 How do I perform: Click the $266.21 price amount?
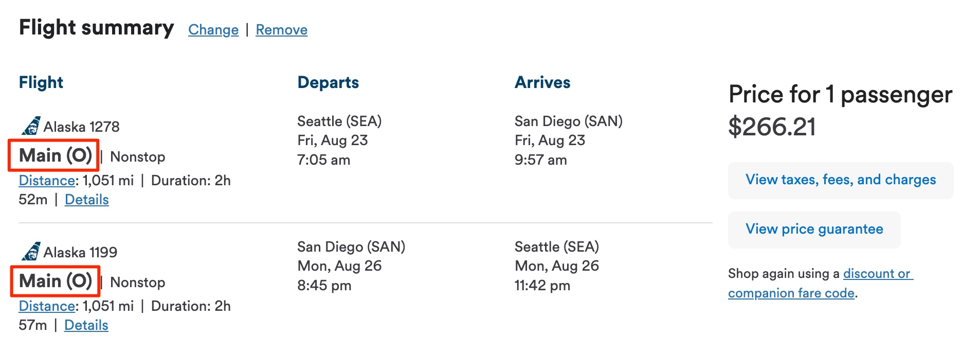pyautogui.click(x=772, y=127)
